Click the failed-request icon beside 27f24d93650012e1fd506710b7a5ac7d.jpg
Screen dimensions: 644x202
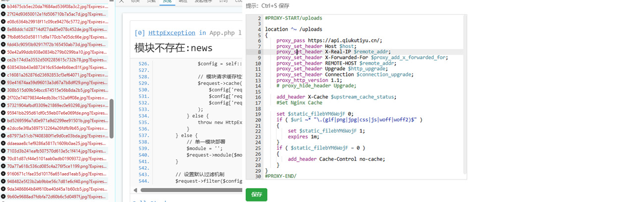(3, 14)
